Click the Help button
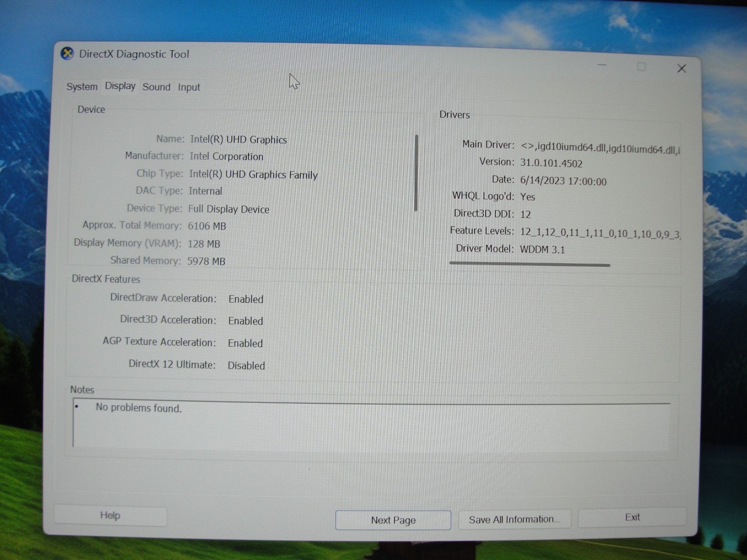Viewport: 747px width, 560px height. (110, 515)
